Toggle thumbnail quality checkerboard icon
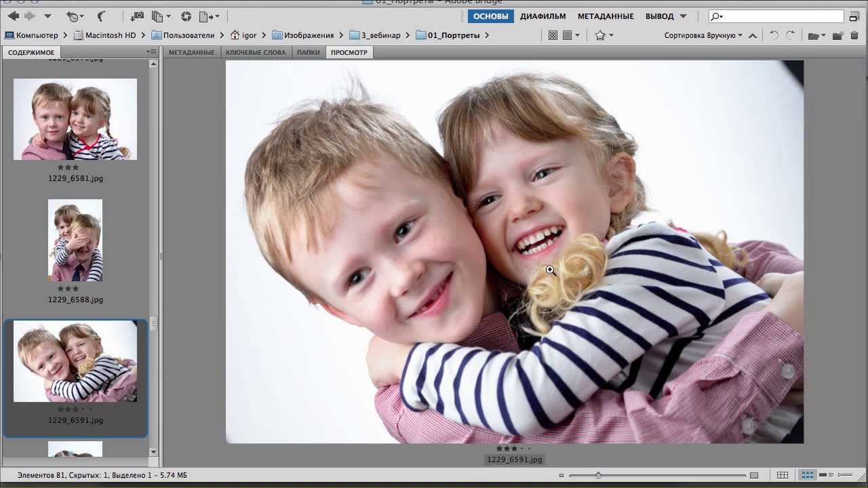868x488 pixels. [553, 35]
